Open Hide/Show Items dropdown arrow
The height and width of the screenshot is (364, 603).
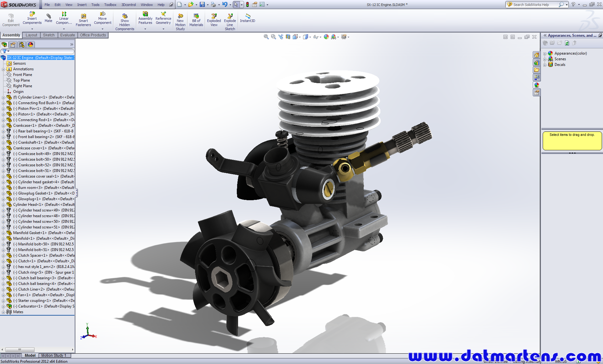pyautogui.click(x=320, y=37)
